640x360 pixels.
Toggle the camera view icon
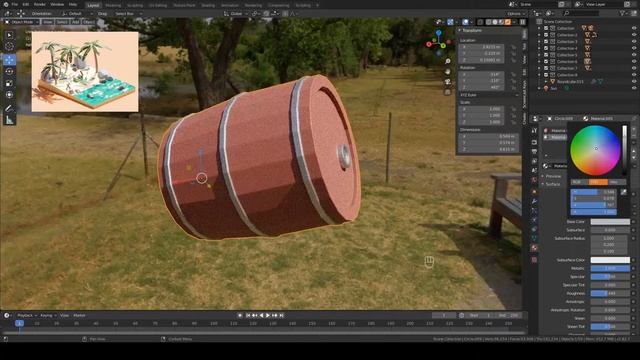[448, 82]
